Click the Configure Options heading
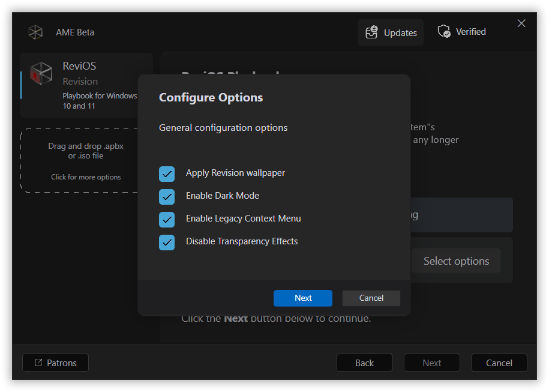Viewport: 549px width, 392px height. 211,97
